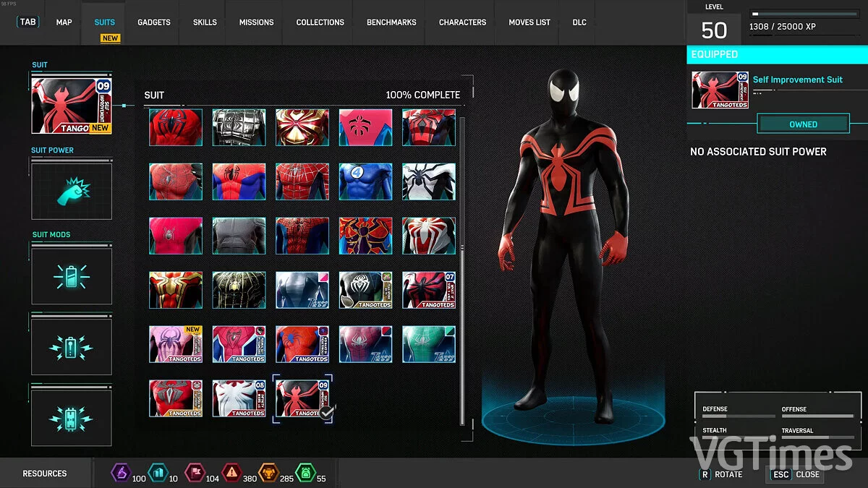Select the cyan resource icon showing 10
Screen dimensions: 868x488
tap(158, 473)
